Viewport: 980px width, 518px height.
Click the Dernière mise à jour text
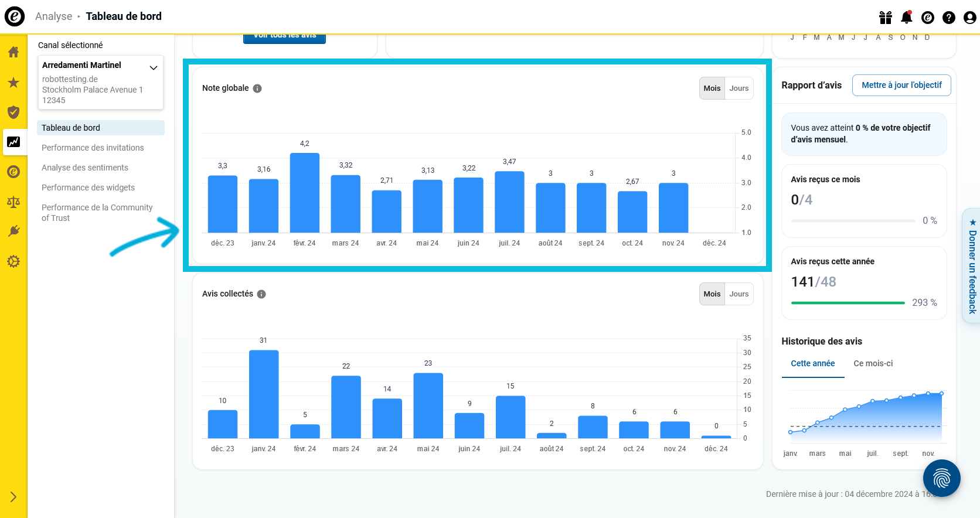(x=850, y=494)
